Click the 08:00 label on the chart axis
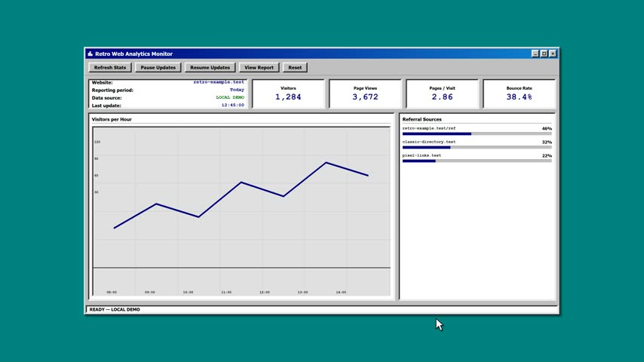The image size is (644, 362). tap(112, 292)
